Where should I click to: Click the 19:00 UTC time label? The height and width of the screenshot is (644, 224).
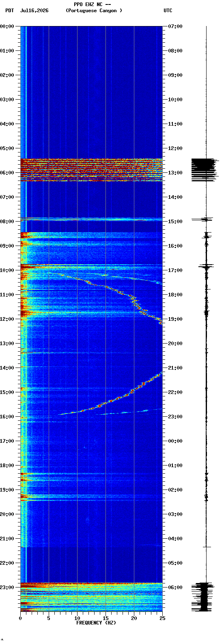(175, 319)
